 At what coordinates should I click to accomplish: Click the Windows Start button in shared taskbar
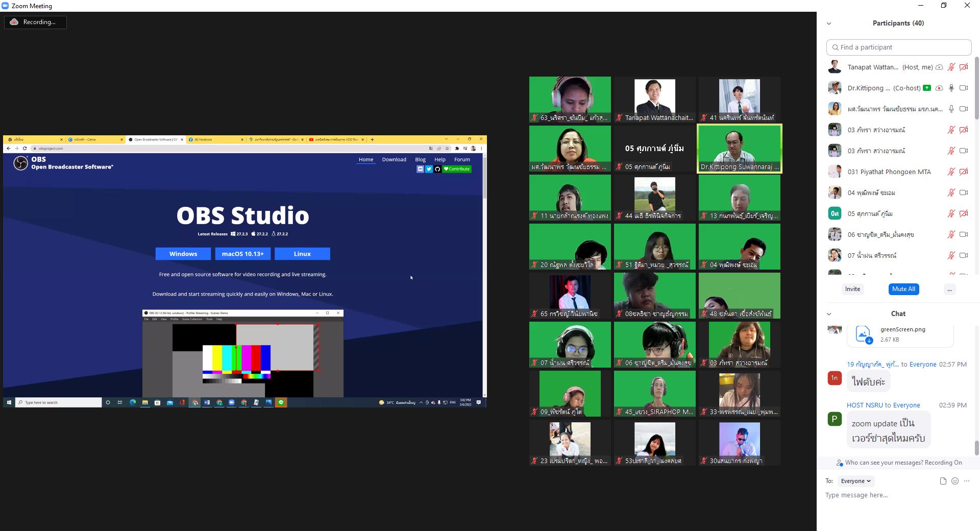pos(9,402)
